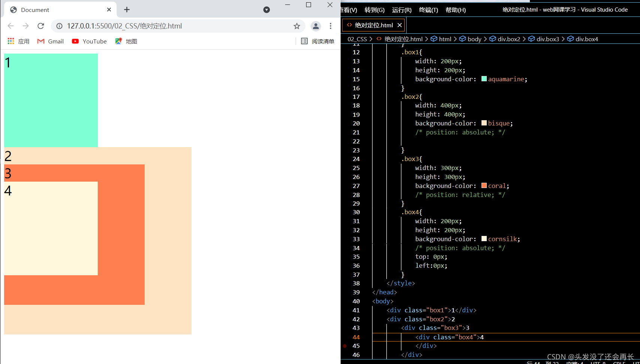Open the 阅读清单 reading list
640x364 pixels.
(x=318, y=41)
